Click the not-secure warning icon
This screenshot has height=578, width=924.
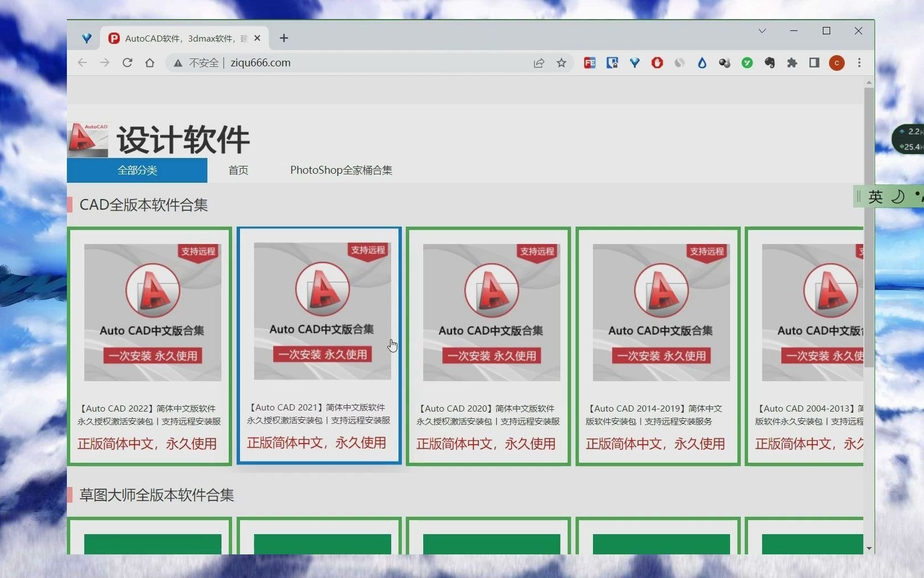coord(178,63)
